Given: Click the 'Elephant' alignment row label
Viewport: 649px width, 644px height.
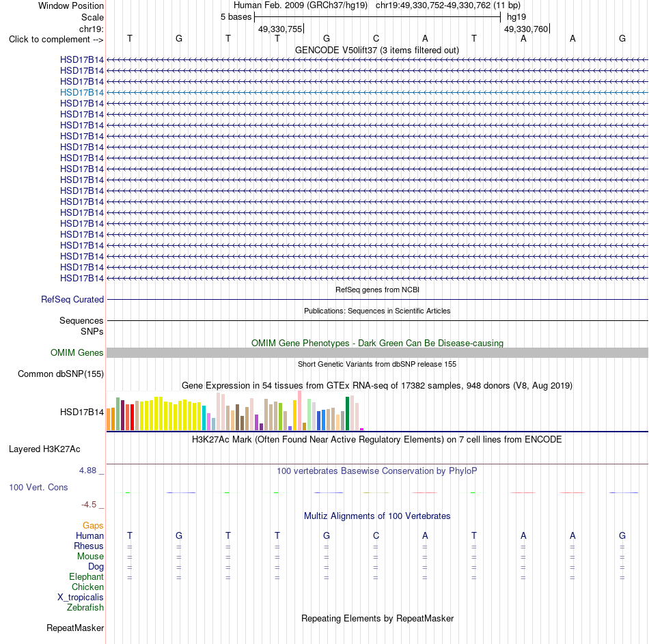Looking at the screenshot, I should point(87,576).
